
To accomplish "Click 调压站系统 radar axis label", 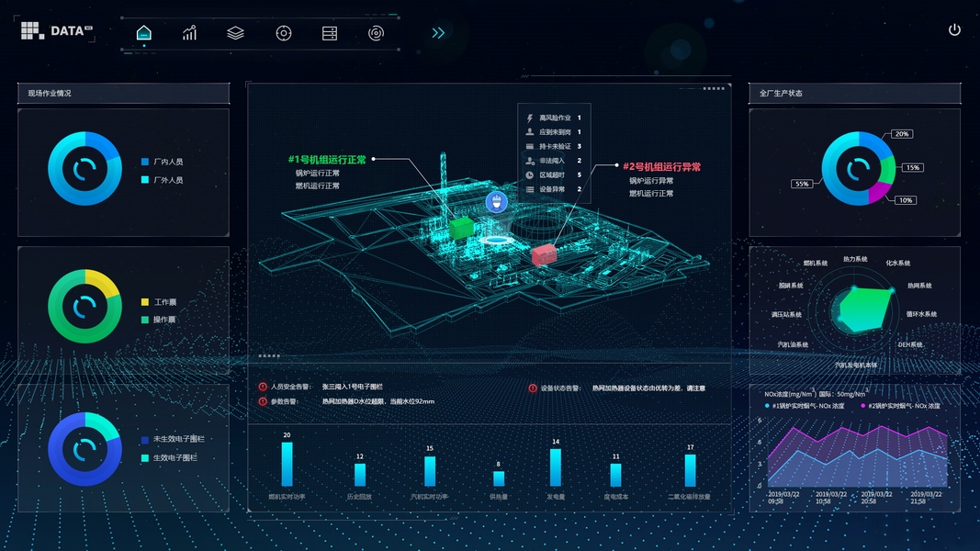I will 786,314.
